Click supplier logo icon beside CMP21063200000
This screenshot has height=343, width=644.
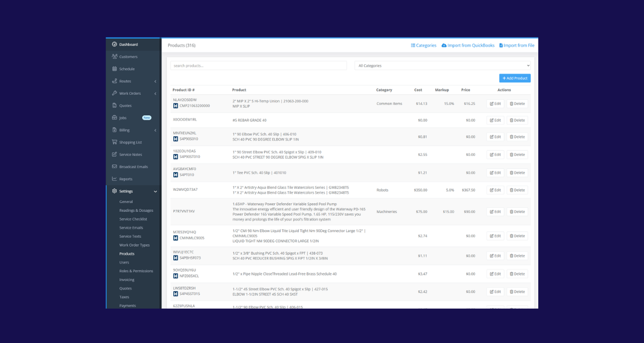175,106
